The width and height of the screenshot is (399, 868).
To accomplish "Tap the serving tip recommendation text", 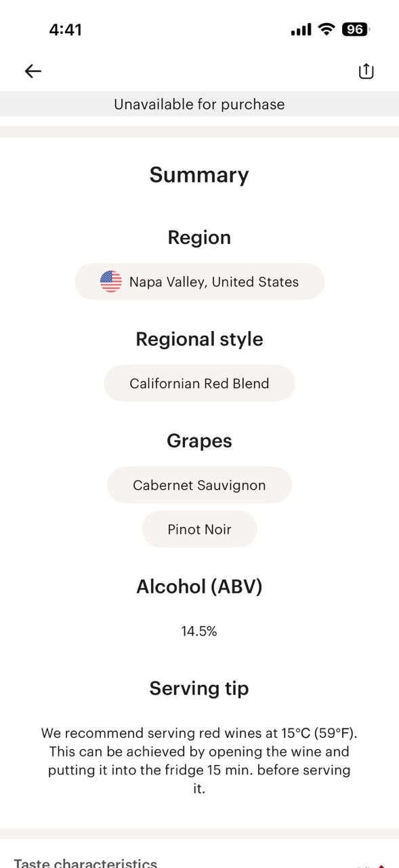I will click(199, 760).
